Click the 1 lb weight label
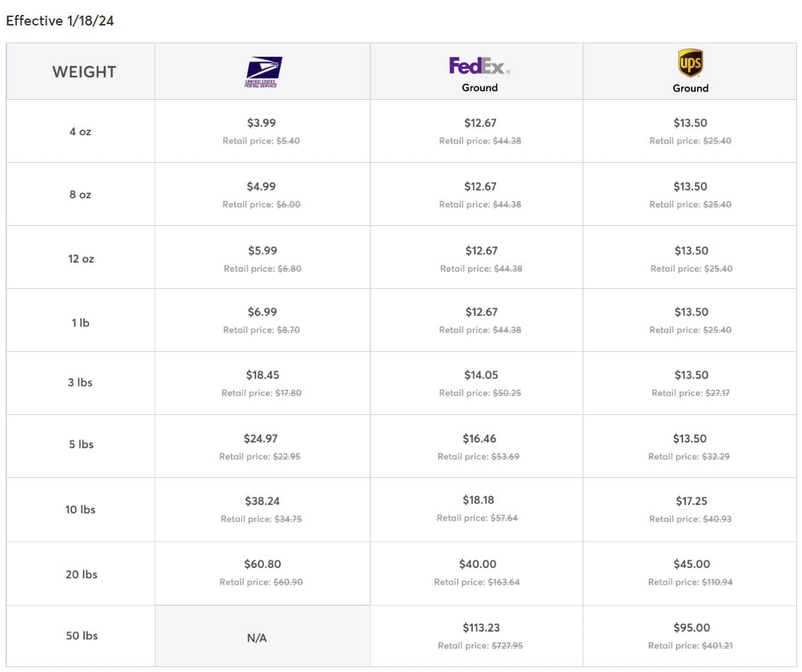This screenshot has height=672, width=802. point(80,323)
